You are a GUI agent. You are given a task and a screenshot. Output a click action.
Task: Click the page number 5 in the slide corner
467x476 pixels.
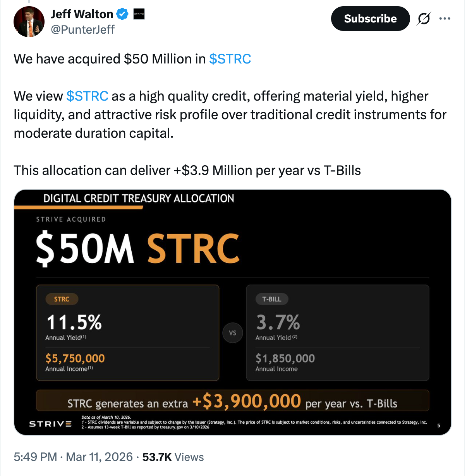[x=439, y=425]
